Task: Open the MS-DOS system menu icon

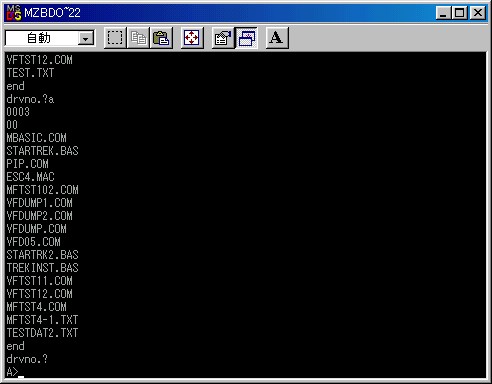Action: click(14, 13)
